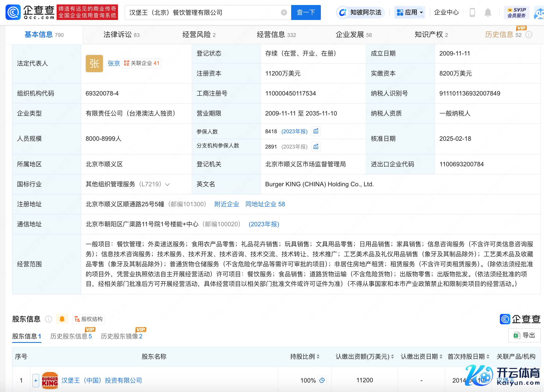Image resolution: width=544 pixels, height=392 pixels.
Task: Click info icon next to 股东信息 heading
Action: [49, 319]
